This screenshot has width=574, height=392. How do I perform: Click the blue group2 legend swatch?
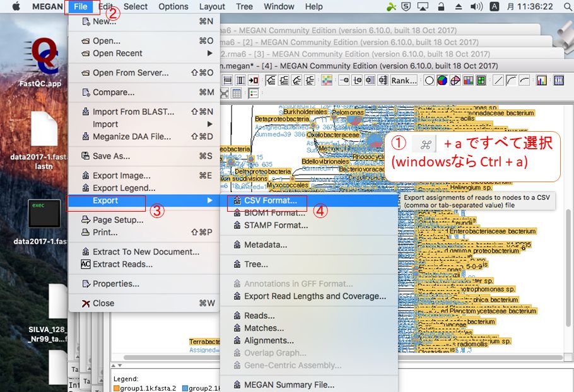coord(185,388)
